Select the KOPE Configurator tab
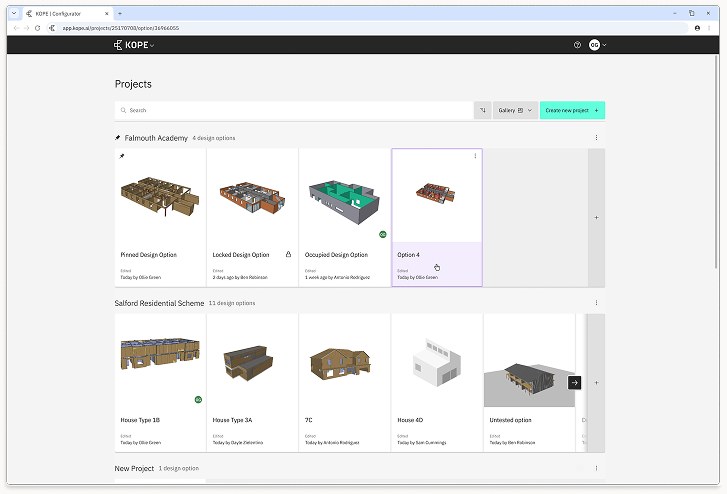The image size is (727, 494). tap(67, 14)
